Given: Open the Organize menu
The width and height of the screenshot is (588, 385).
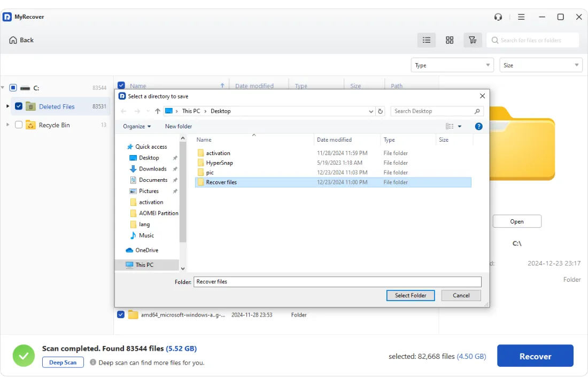Looking at the screenshot, I should click(x=137, y=127).
